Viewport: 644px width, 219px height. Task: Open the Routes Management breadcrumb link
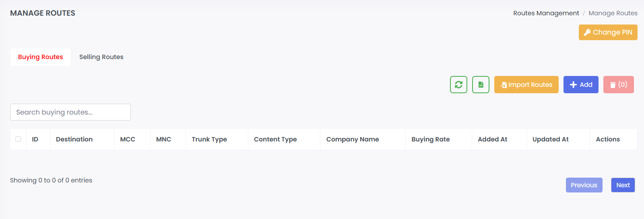(546, 13)
